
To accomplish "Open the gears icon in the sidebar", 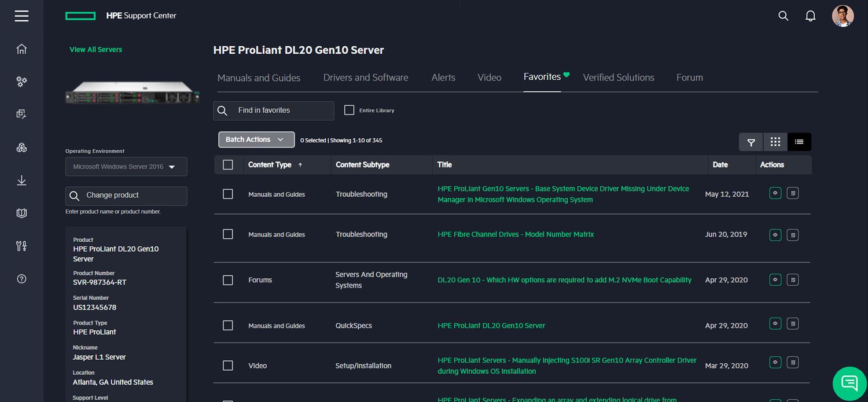I will (x=21, y=82).
